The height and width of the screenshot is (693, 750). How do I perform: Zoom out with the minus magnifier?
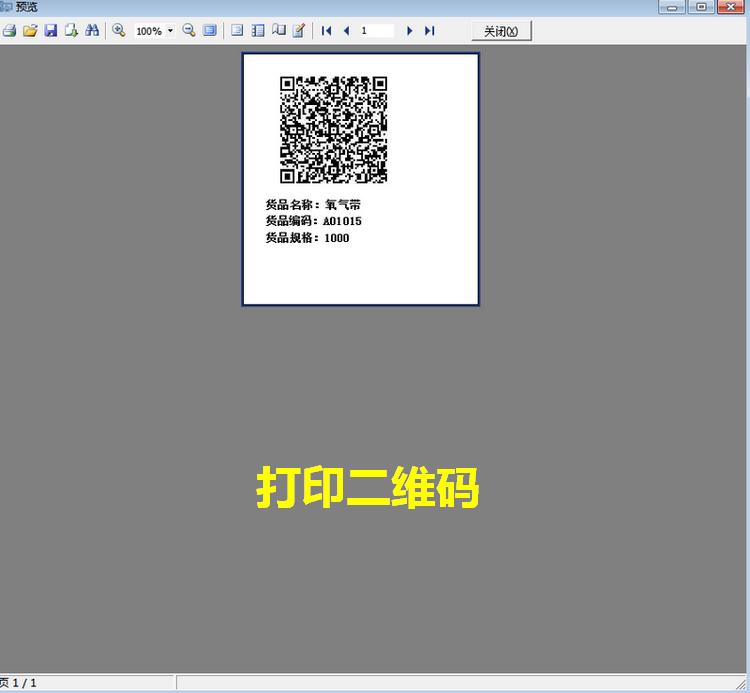click(189, 31)
